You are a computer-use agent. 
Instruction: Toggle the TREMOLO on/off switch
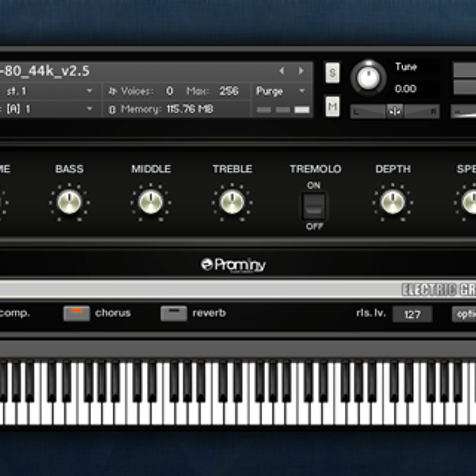tap(314, 206)
